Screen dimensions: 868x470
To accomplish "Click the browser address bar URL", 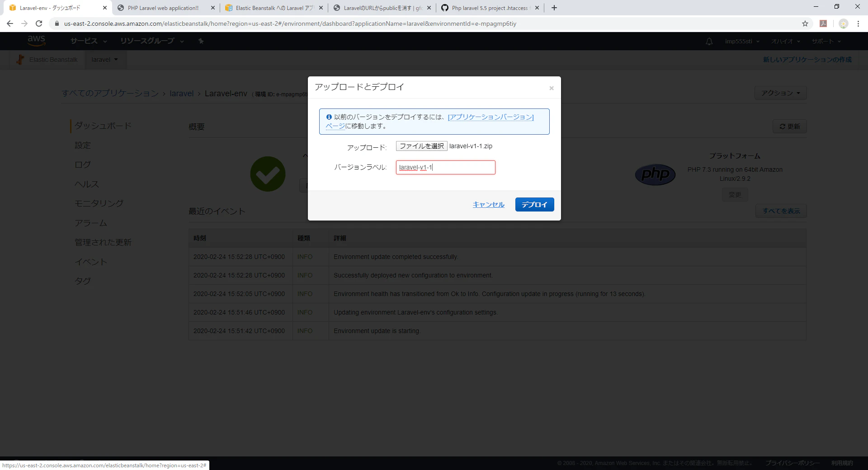I will point(290,23).
